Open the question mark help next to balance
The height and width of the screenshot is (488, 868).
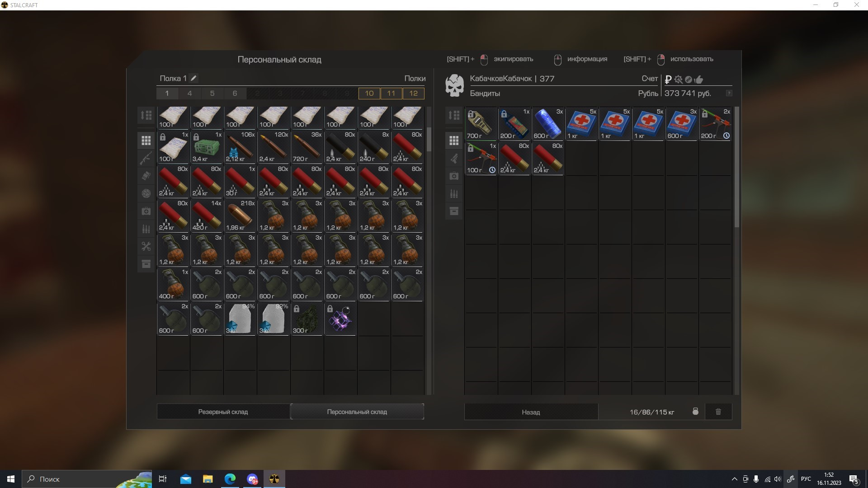729,93
